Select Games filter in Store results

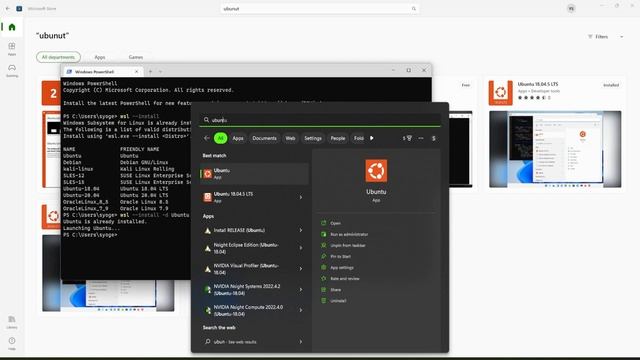(x=136, y=57)
